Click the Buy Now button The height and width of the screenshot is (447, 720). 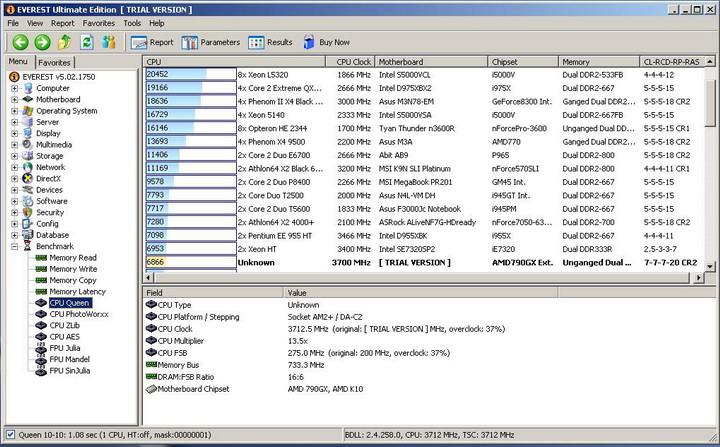(326, 42)
